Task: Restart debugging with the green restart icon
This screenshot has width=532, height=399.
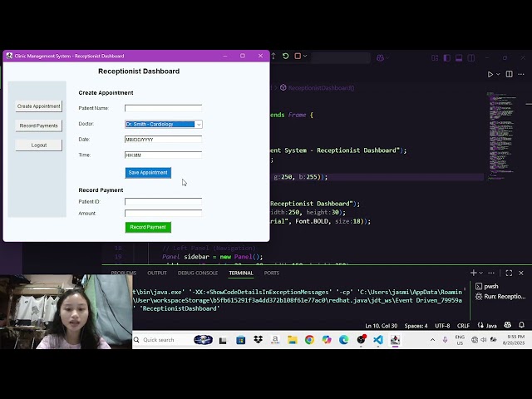Action: (x=285, y=56)
